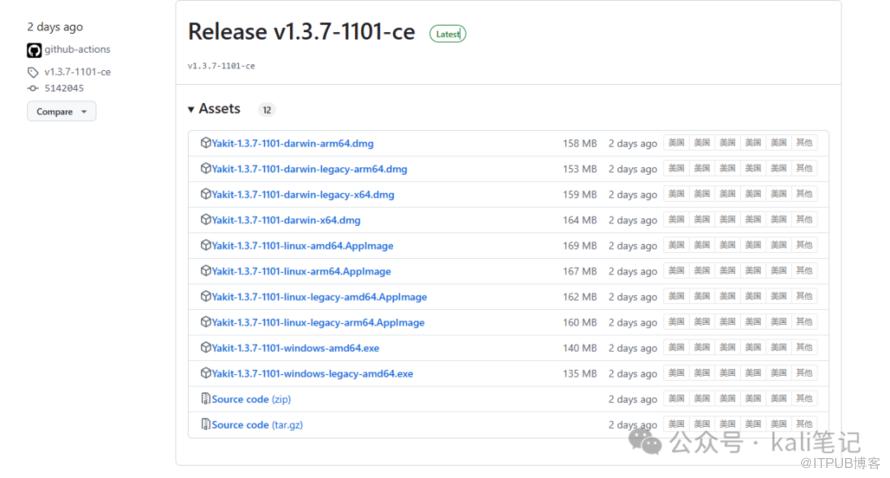Open the github-actions author link

click(x=77, y=50)
